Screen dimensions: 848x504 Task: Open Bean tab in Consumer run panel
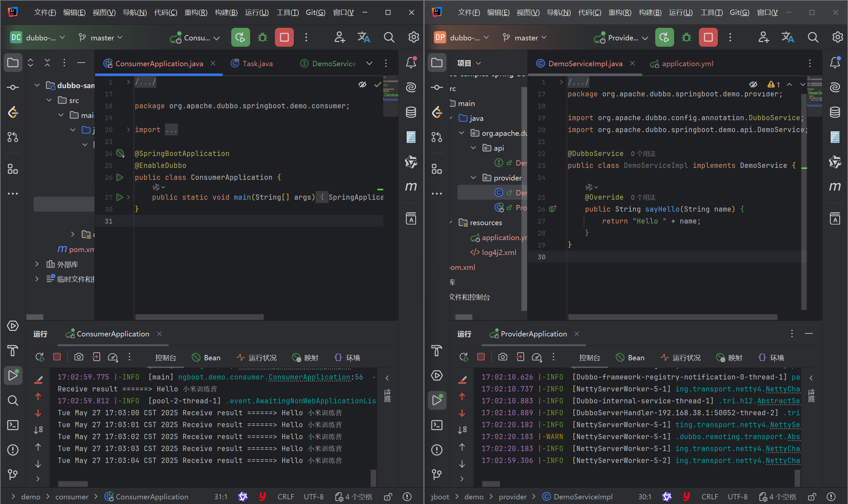(x=206, y=358)
